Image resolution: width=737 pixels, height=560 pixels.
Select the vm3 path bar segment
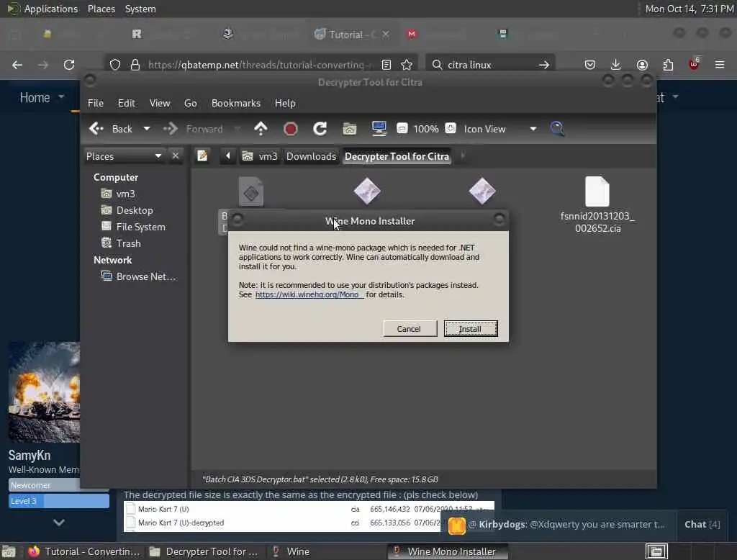tap(259, 156)
